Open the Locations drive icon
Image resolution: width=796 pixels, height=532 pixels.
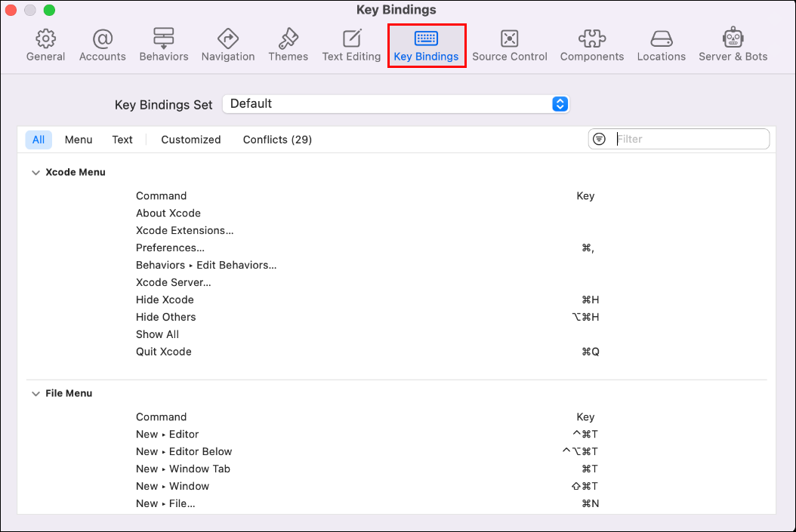click(x=662, y=38)
